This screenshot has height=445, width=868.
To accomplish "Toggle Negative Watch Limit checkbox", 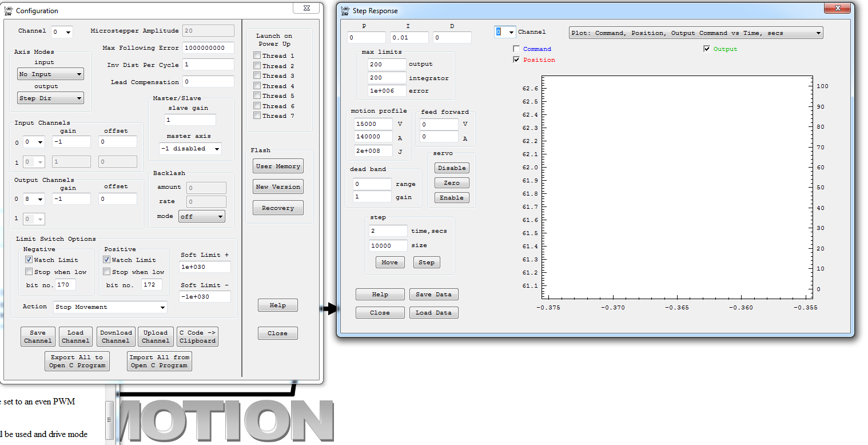I will (x=29, y=260).
